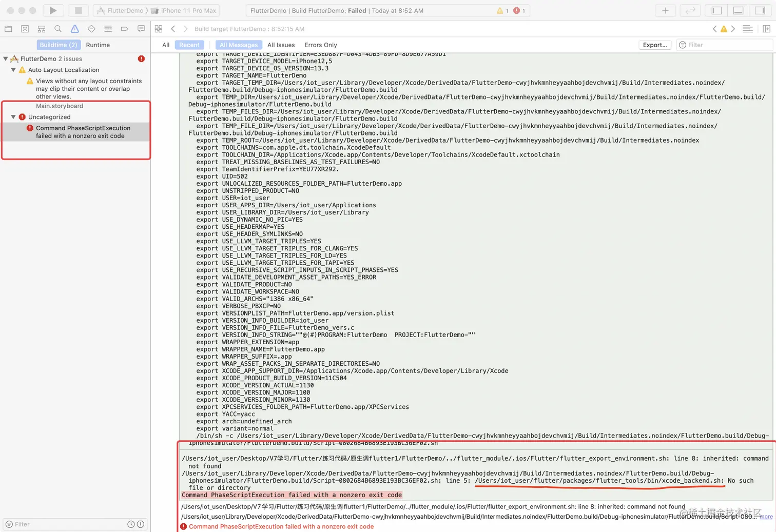Select the Recent scope filter
This screenshot has height=532, width=776.
click(x=189, y=45)
